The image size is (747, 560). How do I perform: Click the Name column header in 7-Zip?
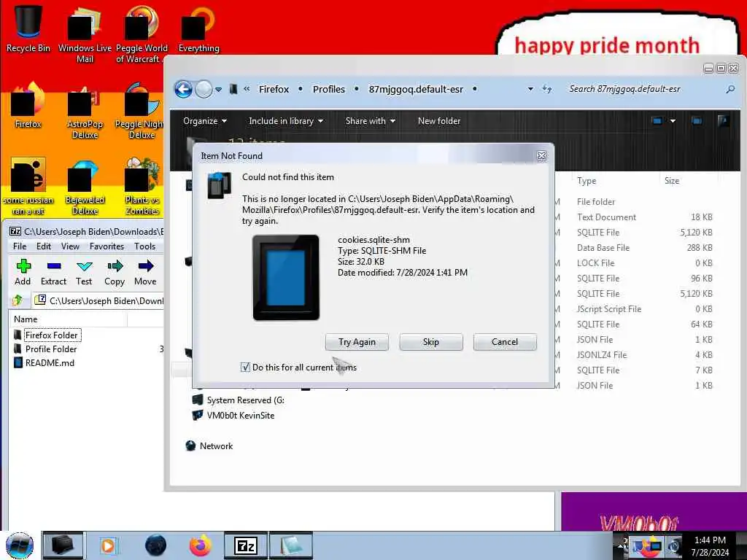pyautogui.click(x=68, y=319)
